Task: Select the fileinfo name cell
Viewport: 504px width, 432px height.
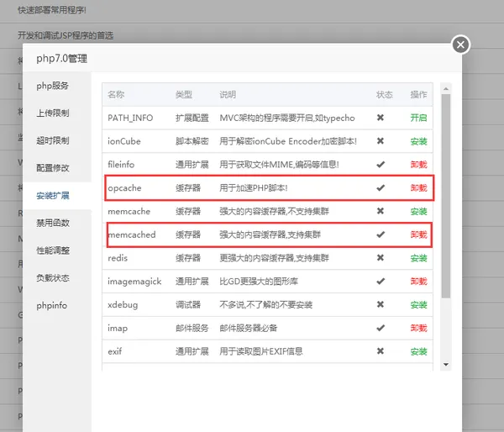Action: pos(121,165)
